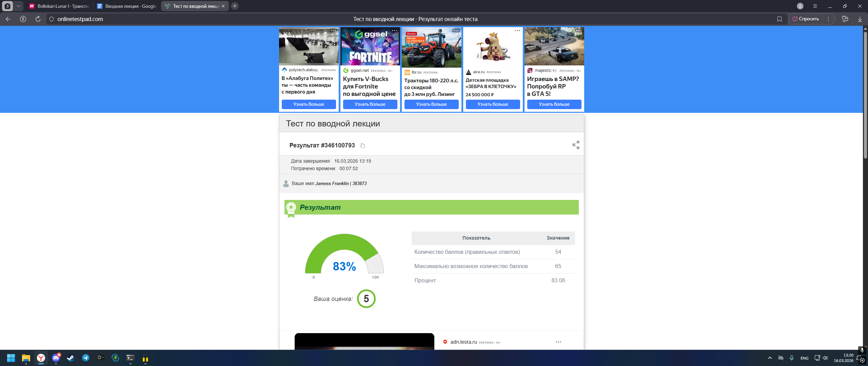The height and width of the screenshot is (366, 868).
Task: Reload the page with refresh icon
Action: [x=38, y=19]
